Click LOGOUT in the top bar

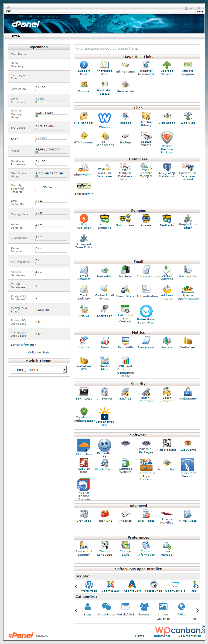[199, 10]
